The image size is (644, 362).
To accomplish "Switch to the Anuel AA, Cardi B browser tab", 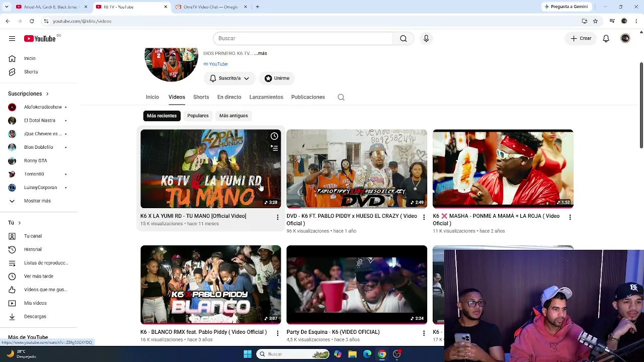I will click(51, 7).
